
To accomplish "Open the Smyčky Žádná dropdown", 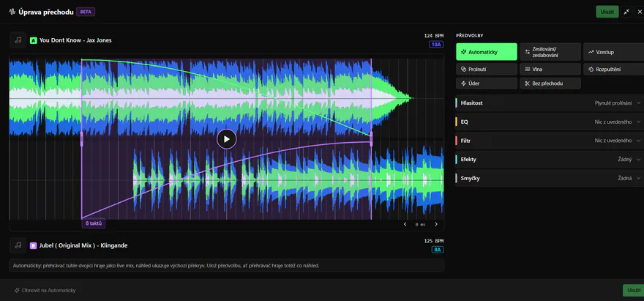I will tap(629, 178).
